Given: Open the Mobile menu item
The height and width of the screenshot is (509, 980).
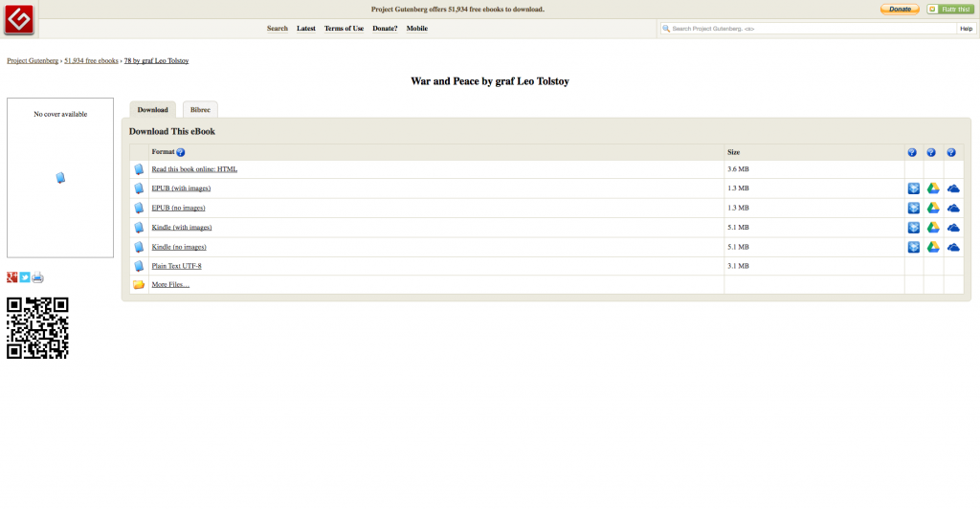Looking at the screenshot, I should 417,28.
